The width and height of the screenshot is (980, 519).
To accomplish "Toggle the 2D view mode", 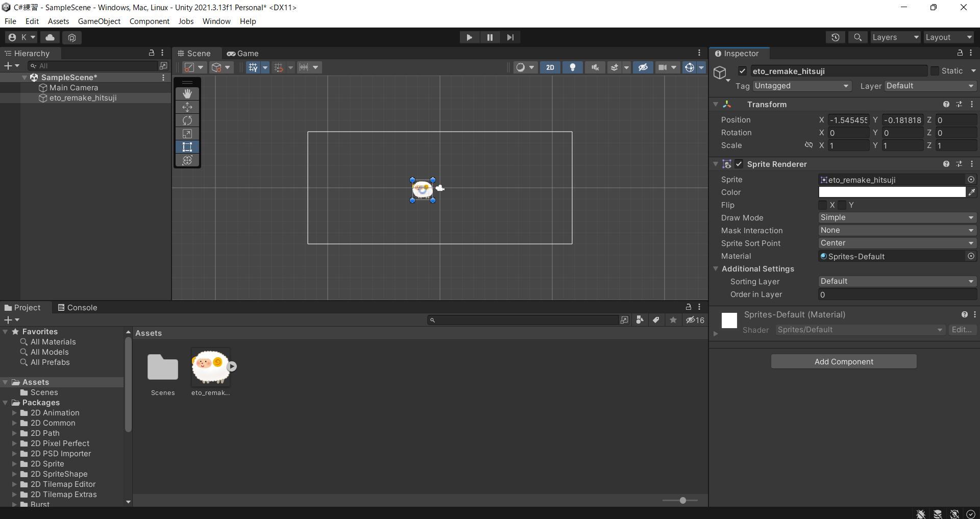I will click(x=550, y=67).
